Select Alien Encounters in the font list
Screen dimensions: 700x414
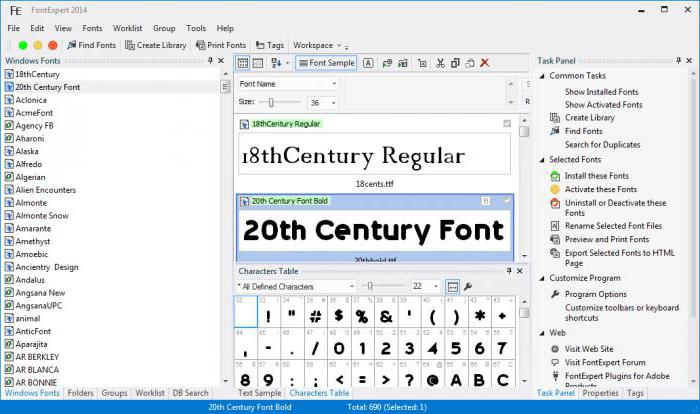click(46, 190)
